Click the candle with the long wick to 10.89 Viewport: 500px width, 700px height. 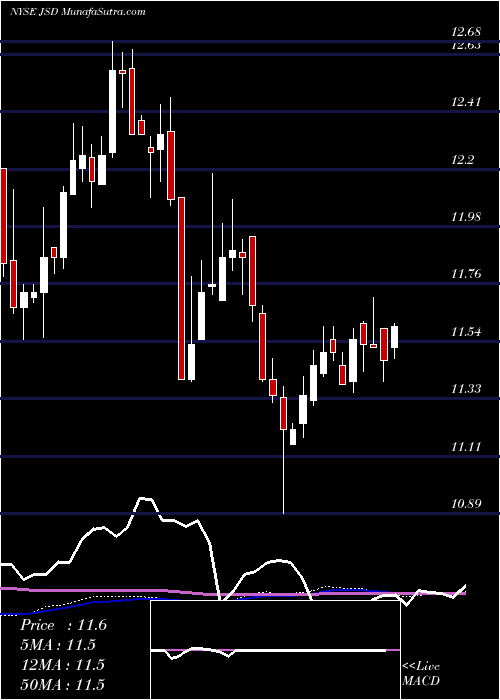coord(283,413)
